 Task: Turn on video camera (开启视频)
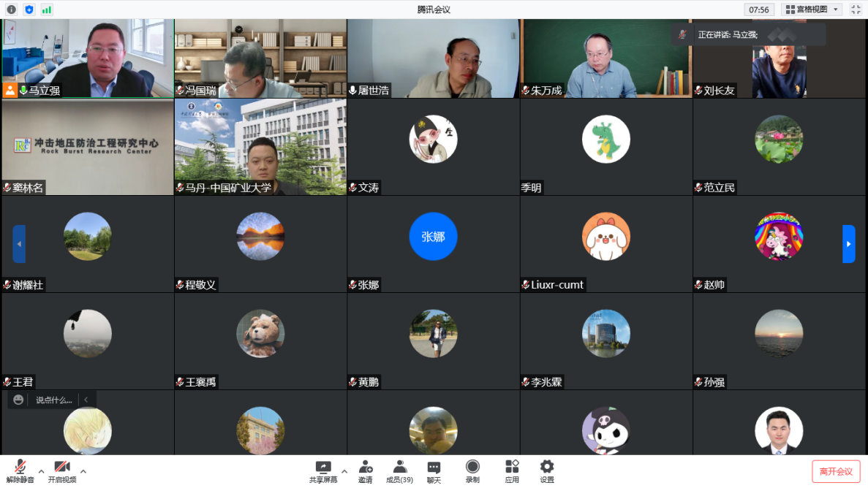(x=62, y=471)
